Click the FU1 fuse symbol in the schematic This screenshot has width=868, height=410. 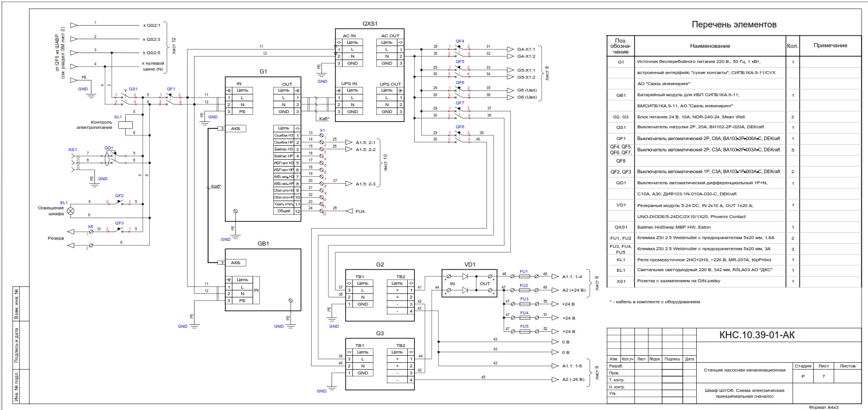point(524,275)
